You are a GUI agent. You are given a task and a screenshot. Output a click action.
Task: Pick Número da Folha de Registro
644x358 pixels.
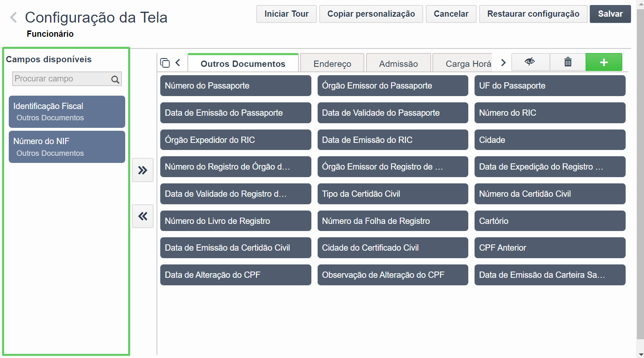pos(393,221)
